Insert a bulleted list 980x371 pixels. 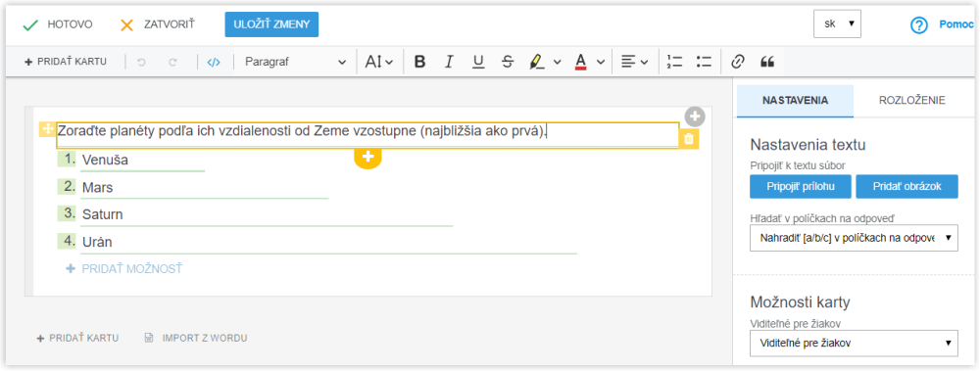705,62
